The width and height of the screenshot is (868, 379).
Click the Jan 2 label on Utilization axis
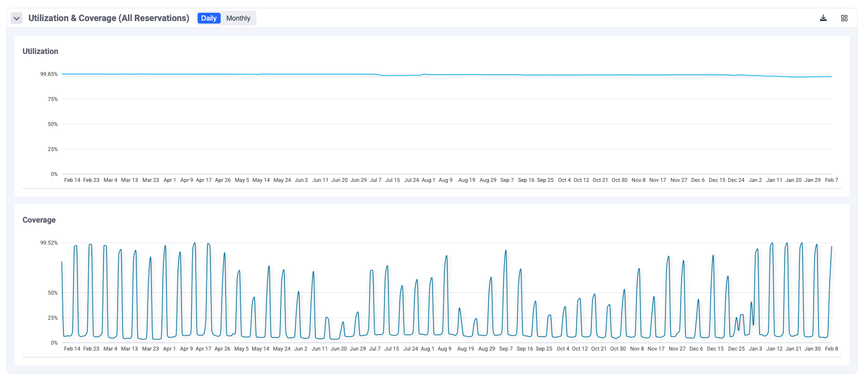tap(755, 180)
